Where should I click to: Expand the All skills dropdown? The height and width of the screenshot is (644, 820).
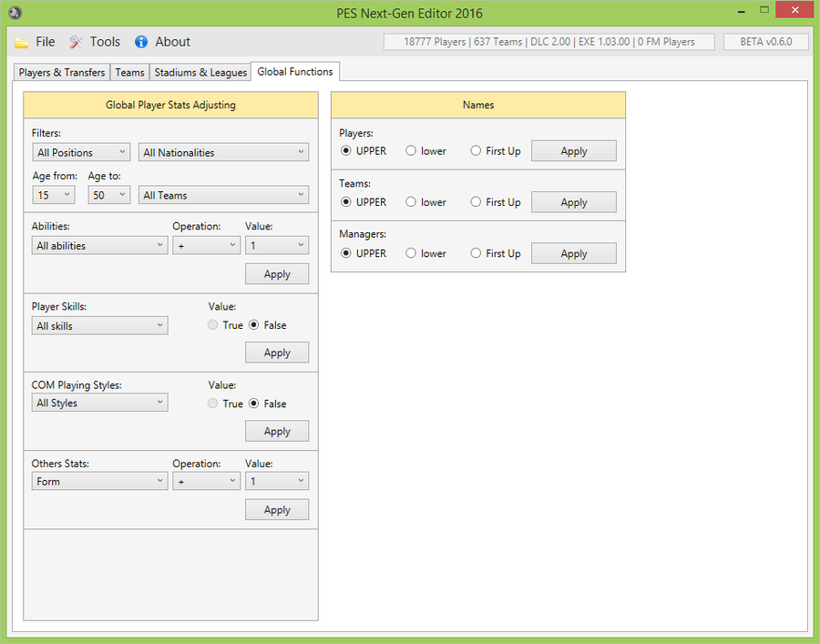click(99, 326)
